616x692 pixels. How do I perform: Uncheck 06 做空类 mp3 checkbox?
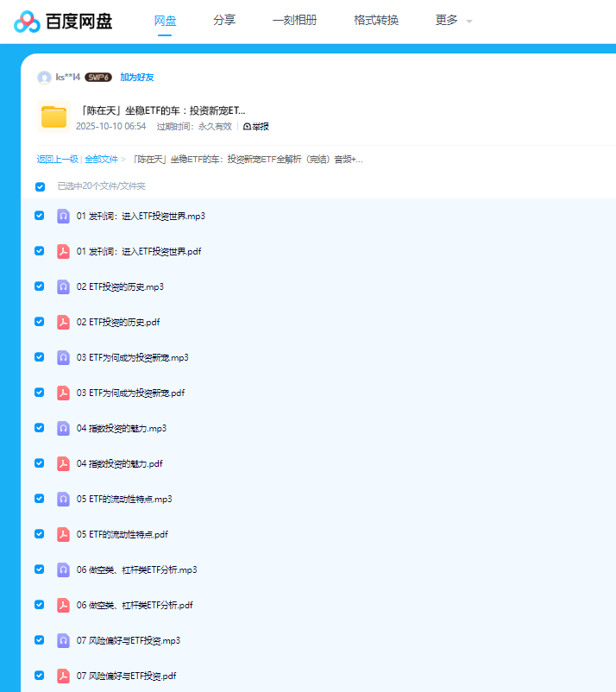(x=40, y=569)
